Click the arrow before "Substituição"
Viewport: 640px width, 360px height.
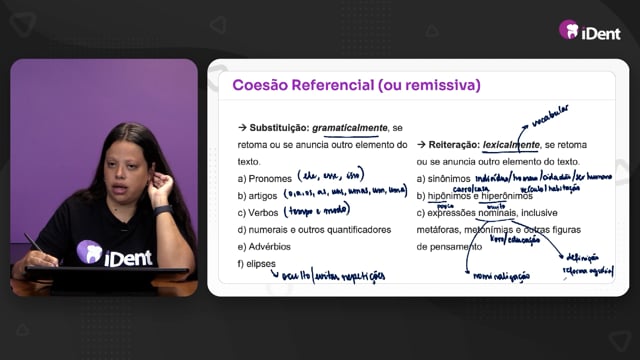click(x=242, y=128)
